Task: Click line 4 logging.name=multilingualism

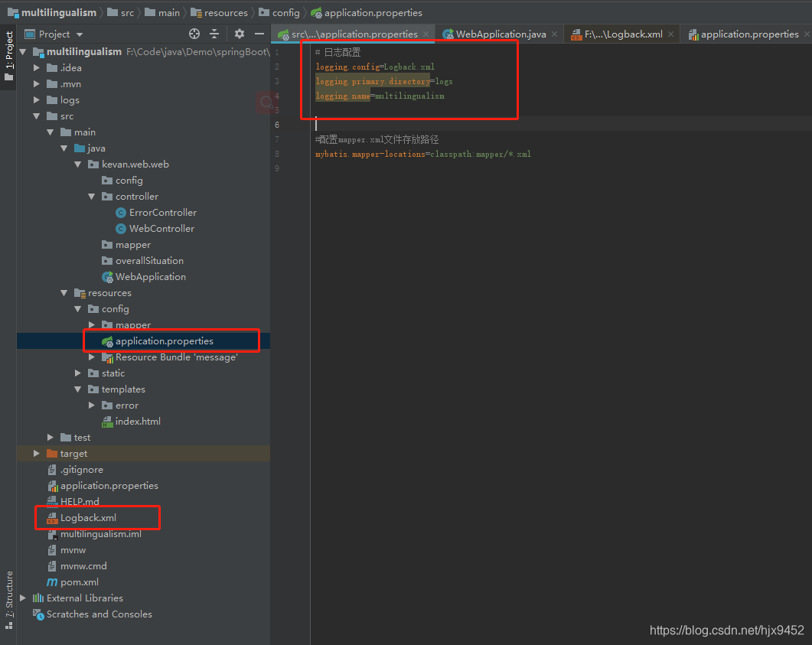Action: pyautogui.click(x=380, y=96)
